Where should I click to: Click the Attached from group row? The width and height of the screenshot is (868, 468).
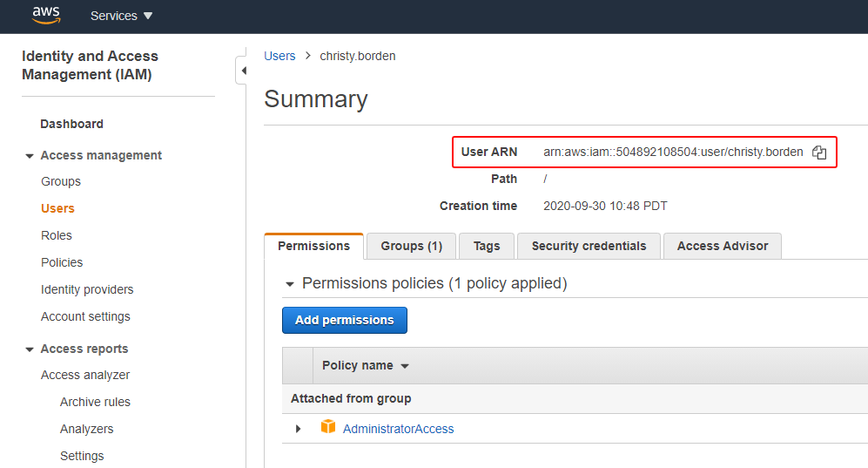[575, 399]
